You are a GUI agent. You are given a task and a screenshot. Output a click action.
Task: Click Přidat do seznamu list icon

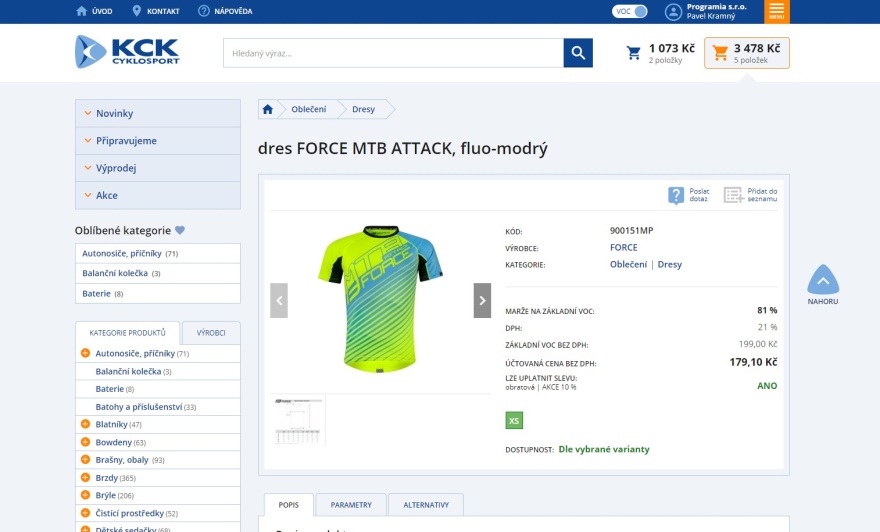[x=733, y=195]
